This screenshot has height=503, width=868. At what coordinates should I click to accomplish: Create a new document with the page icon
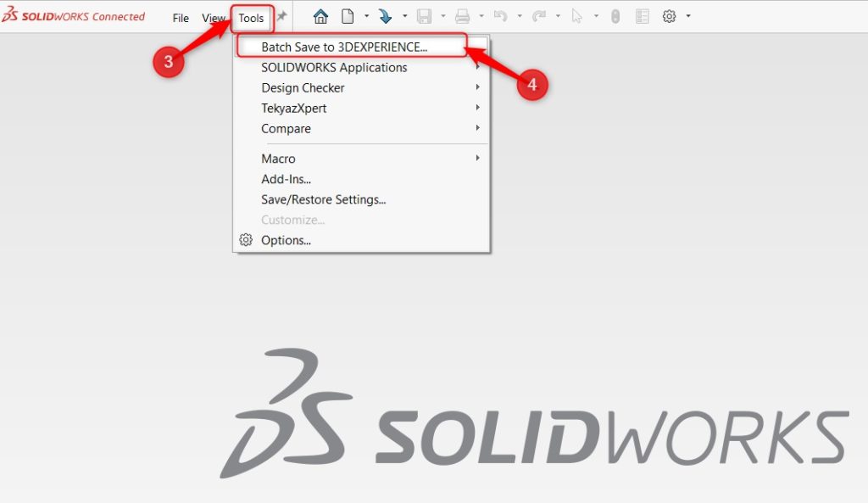(x=348, y=17)
